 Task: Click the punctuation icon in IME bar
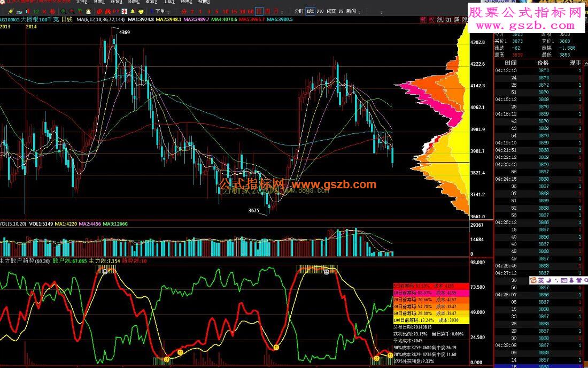556,280
